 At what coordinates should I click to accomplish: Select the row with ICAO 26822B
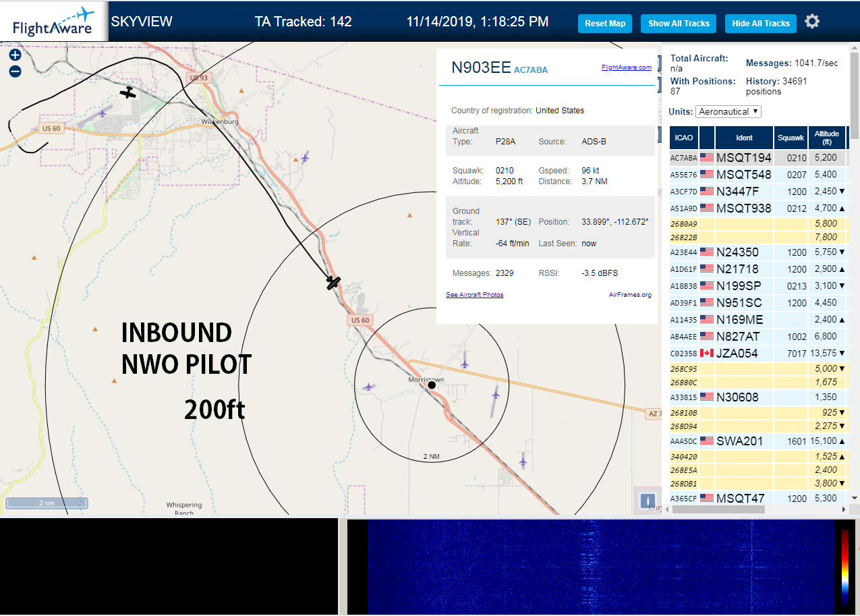tap(757, 237)
